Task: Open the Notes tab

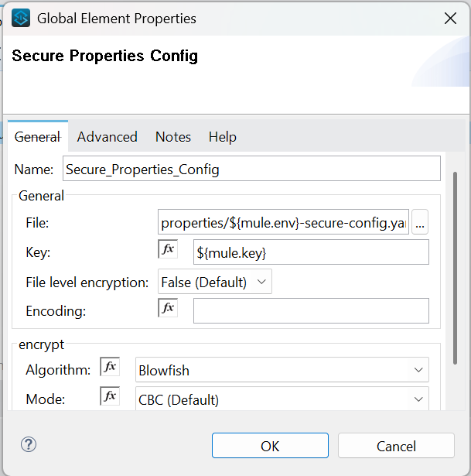Action: tap(172, 137)
